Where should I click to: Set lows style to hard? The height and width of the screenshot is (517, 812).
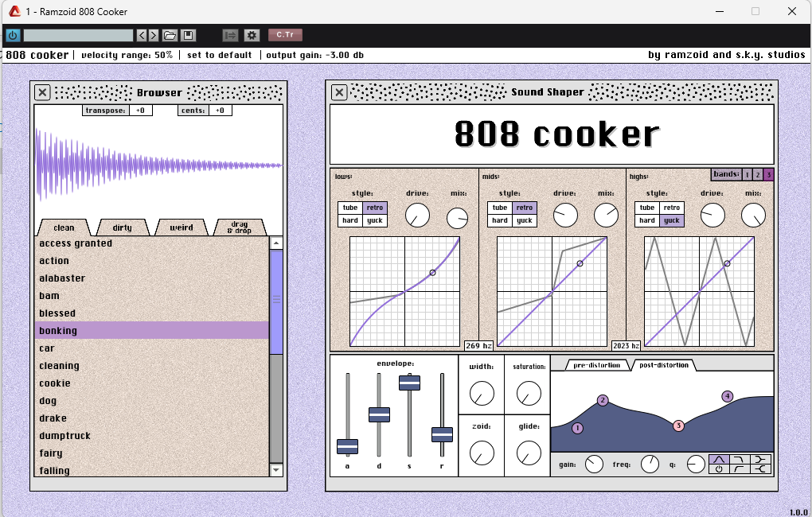pyautogui.click(x=350, y=220)
